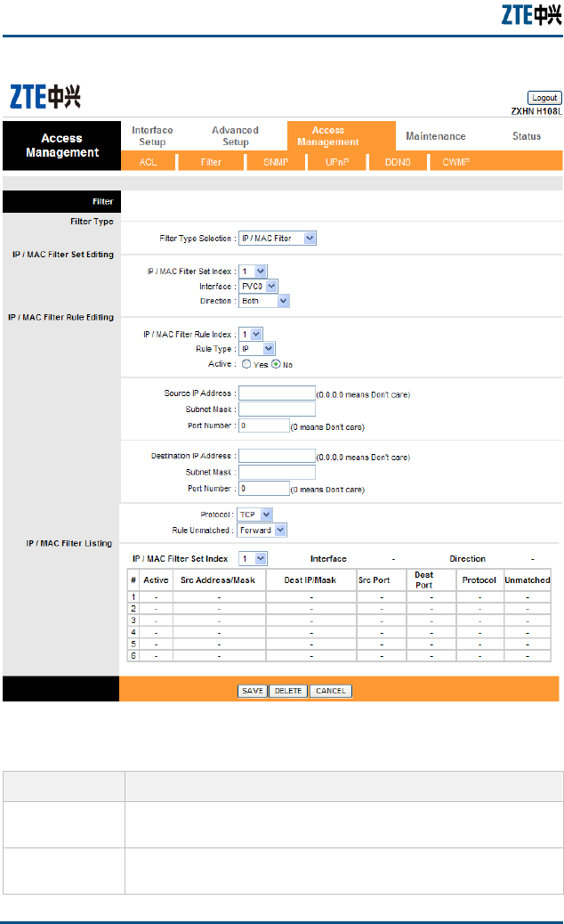Click the Logout button
This screenshot has width=564, height=924.
(x=544, y=98)
